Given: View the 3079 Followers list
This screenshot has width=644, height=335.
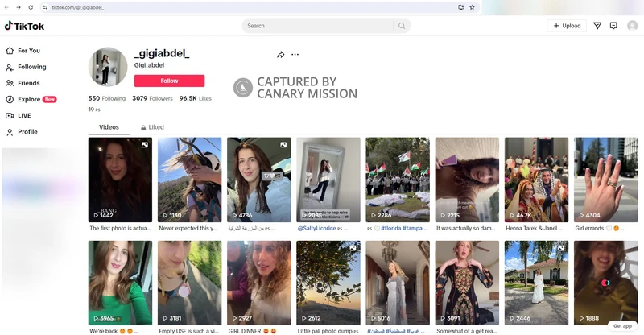Looking at the screenshot, I should 152,99.
